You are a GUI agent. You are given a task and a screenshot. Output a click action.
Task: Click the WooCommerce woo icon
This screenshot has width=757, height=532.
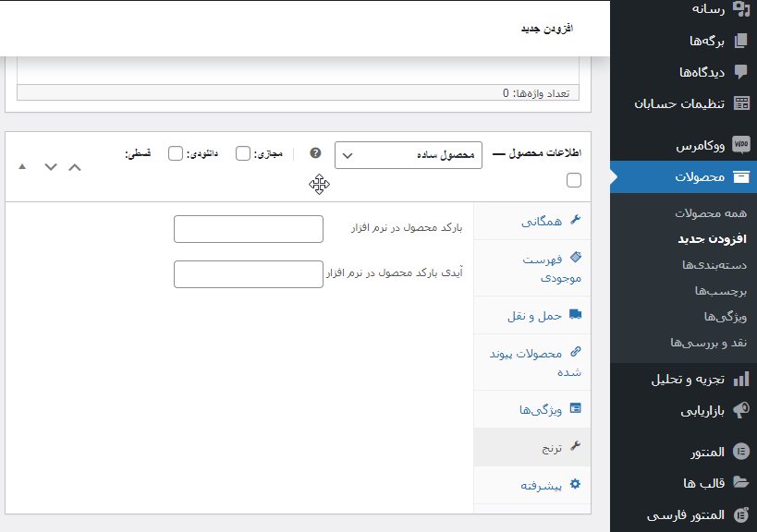tap(741, 145)
